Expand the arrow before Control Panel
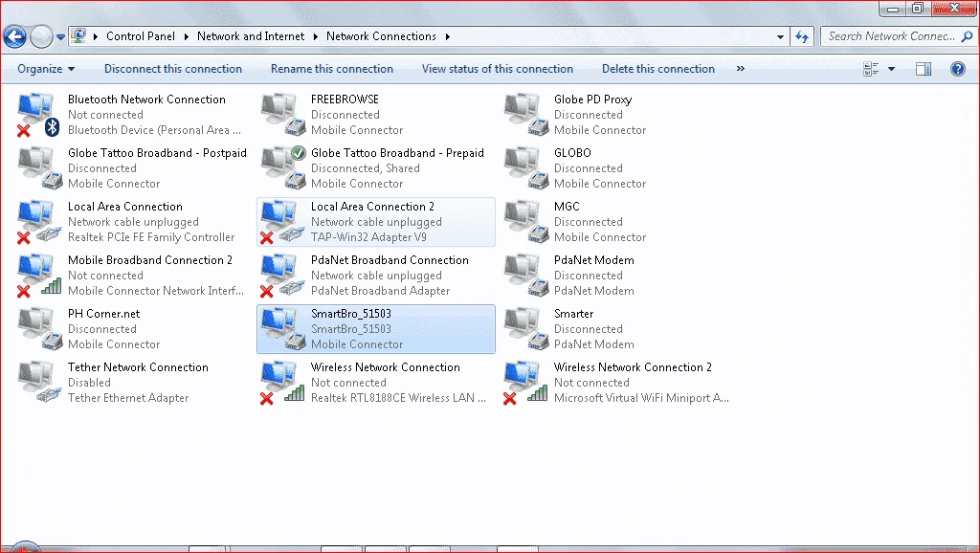Viewport: 980px width, 553px height. point(96,37)
